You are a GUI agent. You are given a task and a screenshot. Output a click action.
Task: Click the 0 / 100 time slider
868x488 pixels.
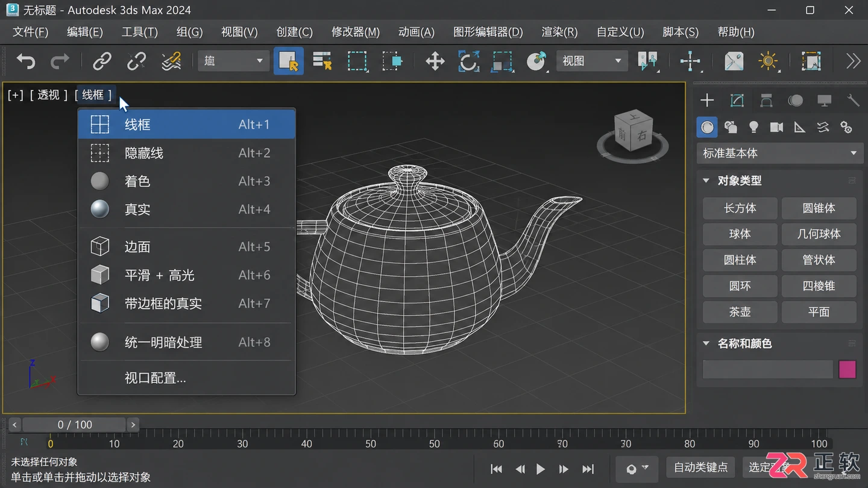pyautogui.click(x=75, y=425)
